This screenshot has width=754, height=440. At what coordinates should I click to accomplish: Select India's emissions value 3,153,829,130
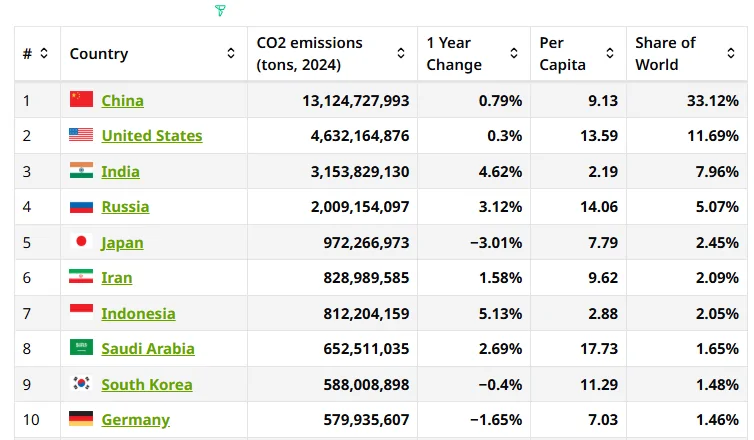360,172
